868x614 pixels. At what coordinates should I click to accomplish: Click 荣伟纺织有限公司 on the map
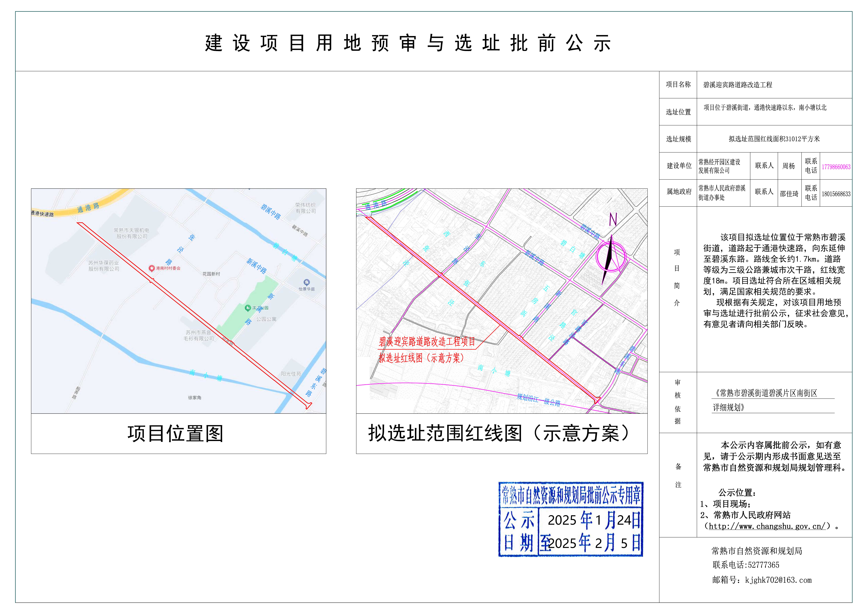(305, 208)
